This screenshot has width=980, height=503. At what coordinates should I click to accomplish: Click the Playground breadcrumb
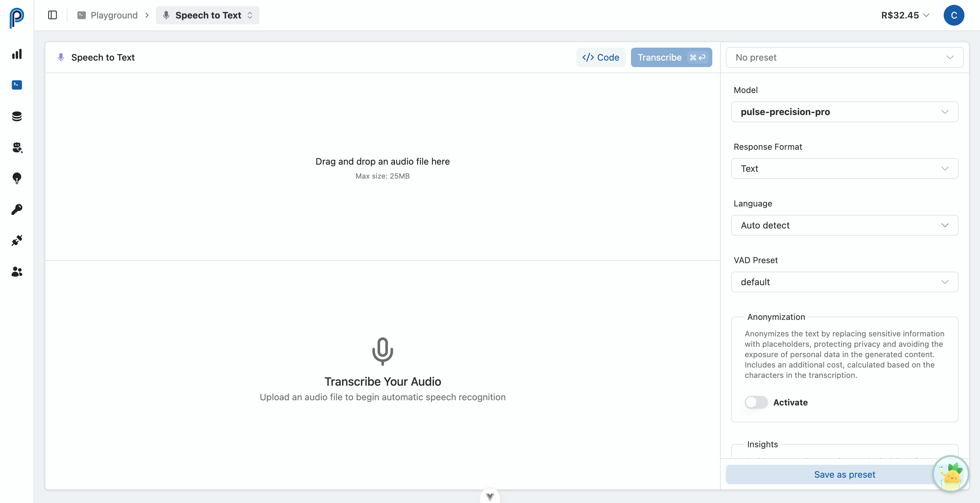tap(113, 15)
